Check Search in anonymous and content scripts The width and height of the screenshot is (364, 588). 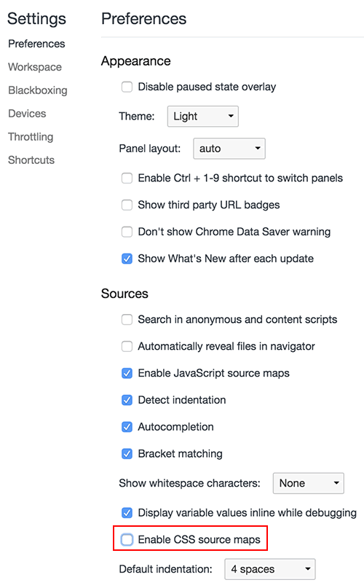127,320
